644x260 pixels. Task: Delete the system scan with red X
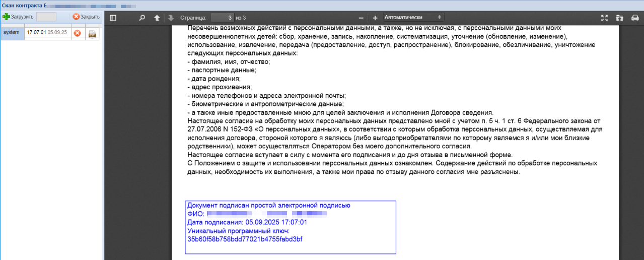[77, 33]
